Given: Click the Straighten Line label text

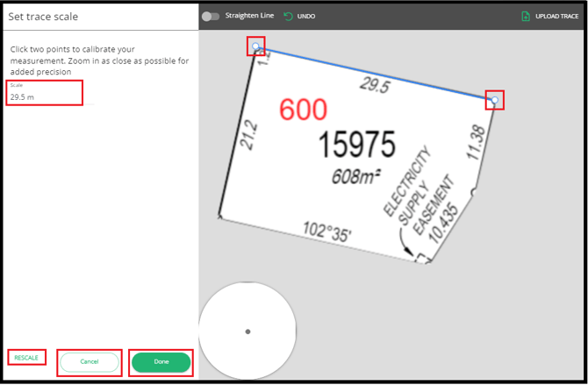Looking at the screenshot, I should [x=249, y=16].
